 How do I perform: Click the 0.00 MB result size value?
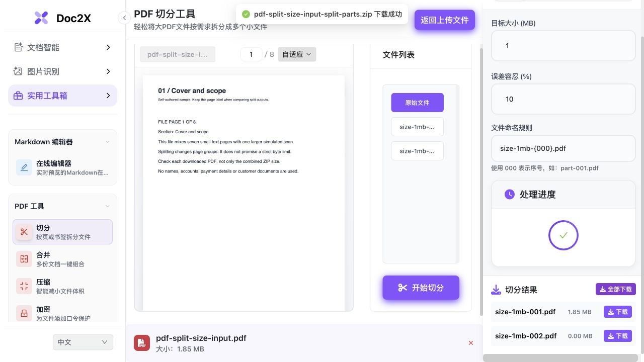point(580,336)
